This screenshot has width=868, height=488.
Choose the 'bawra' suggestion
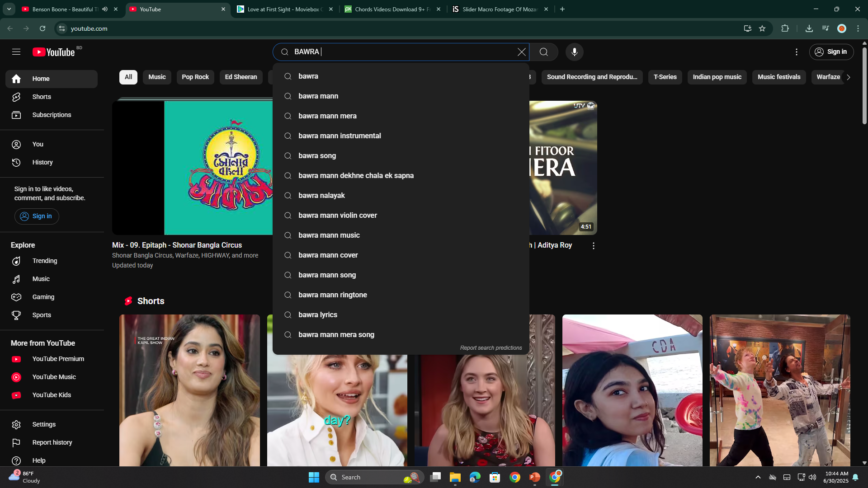pyautogui.click(x=401, y=76)
